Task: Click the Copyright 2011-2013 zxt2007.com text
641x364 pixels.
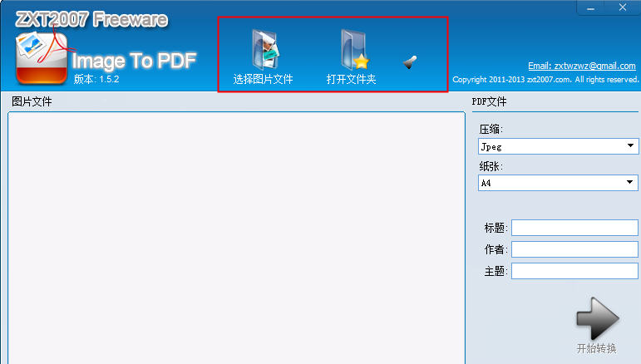Action: point(545,80)
